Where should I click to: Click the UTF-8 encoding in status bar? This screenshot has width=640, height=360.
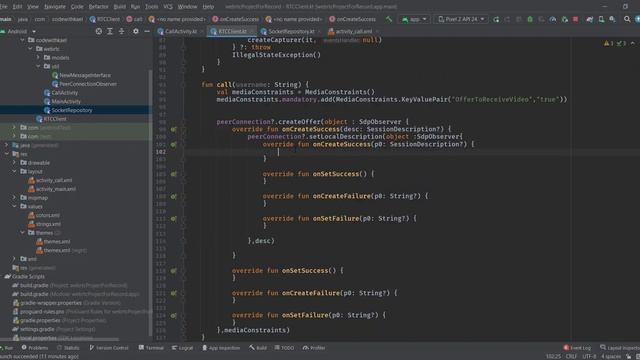589,356
